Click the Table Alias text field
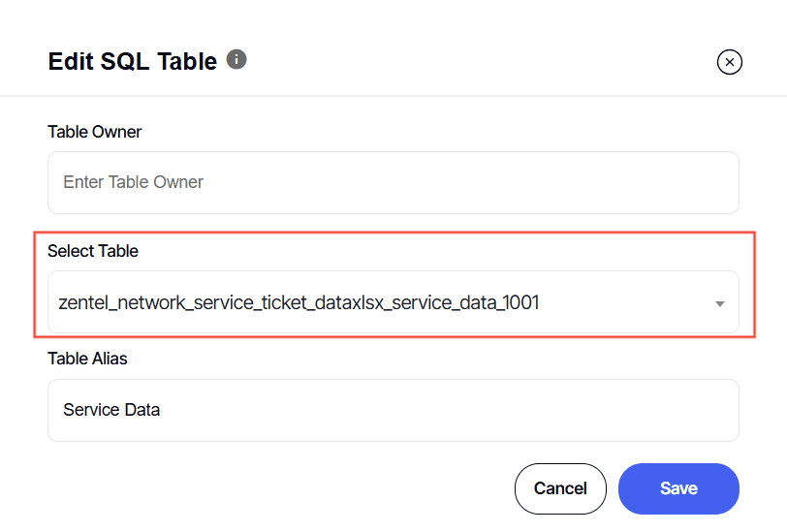787x532 pixels. tap(393, 410)
